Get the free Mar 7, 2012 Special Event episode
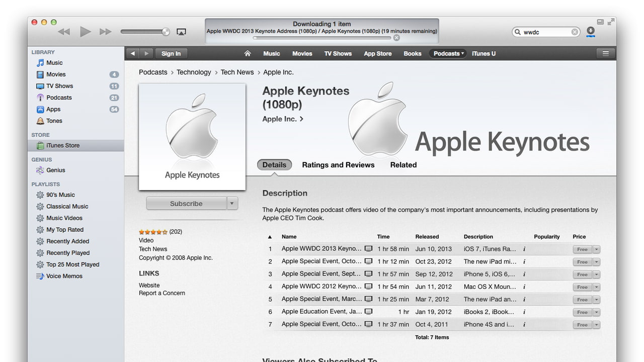644x362 pixels. 583,300
